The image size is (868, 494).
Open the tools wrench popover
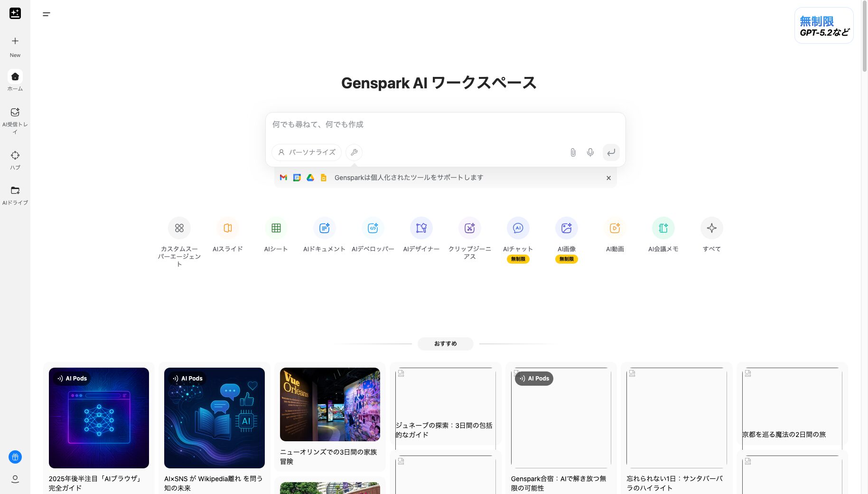tap(354, 152)
